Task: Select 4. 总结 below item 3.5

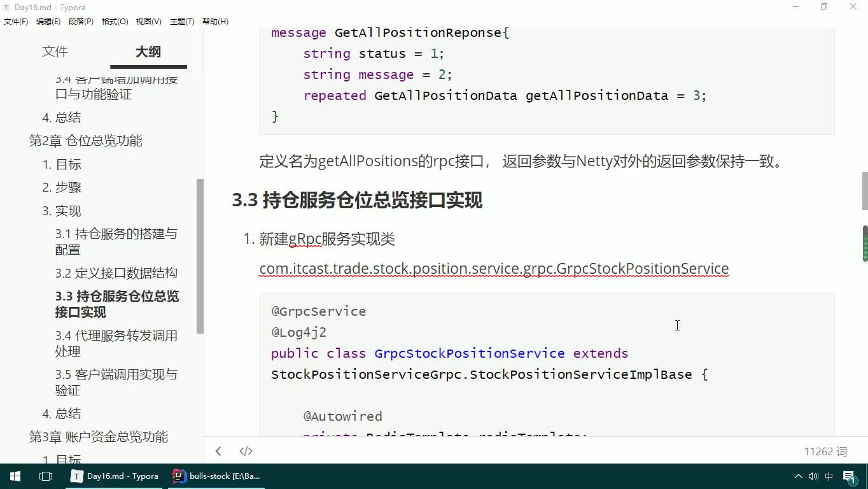Action: click(x=62, y=413)
